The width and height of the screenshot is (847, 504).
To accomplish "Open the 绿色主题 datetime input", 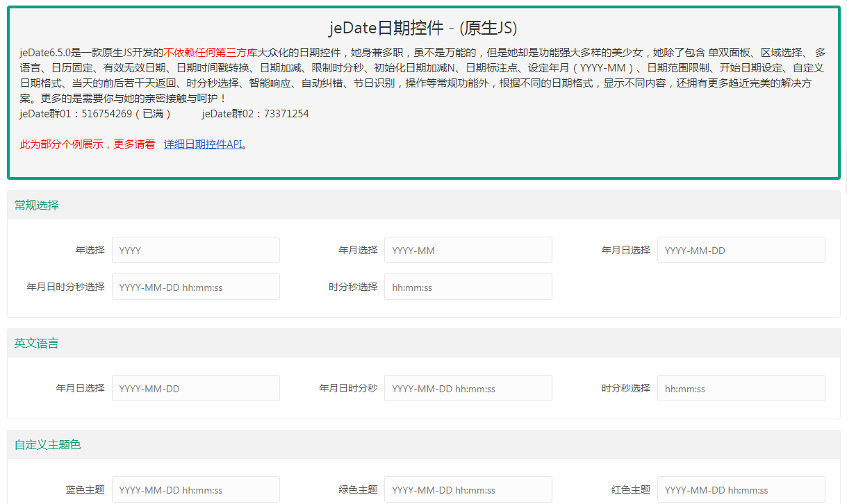I will click(x=468, y=489).
